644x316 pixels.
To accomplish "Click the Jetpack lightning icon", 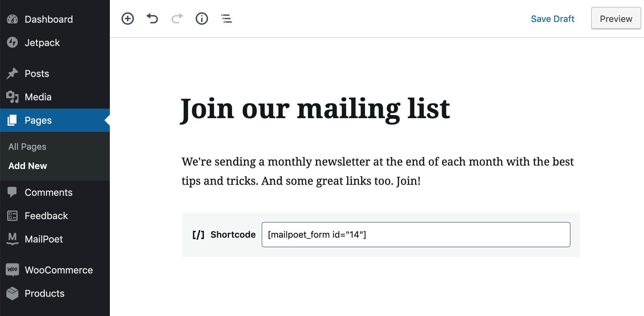I will click(12, 43).
